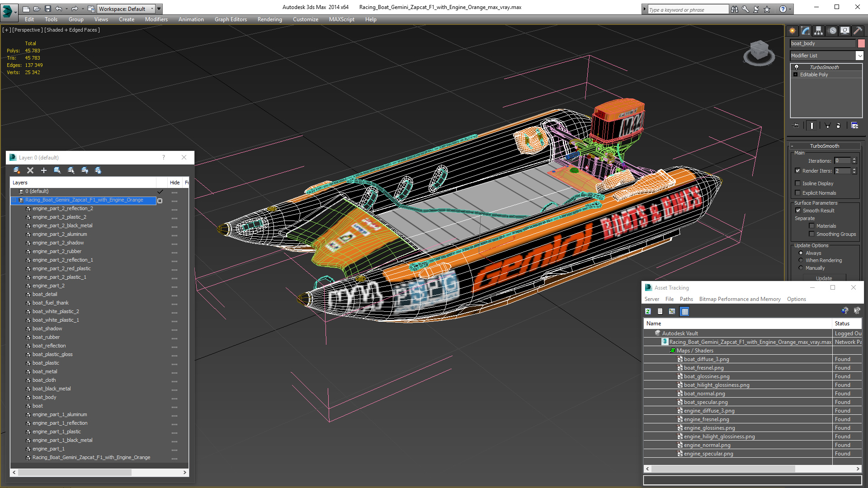
Task: Click the boat_body object color swatch
Action: click(x=861, y=43)
